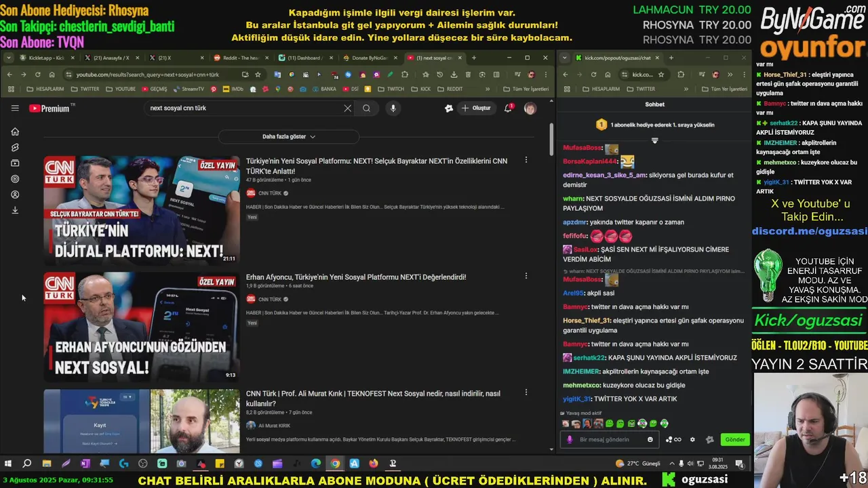Open YouTube notifications bell
Image resolution: width=868 pixels, height=488 pixels.
(508, 108)
